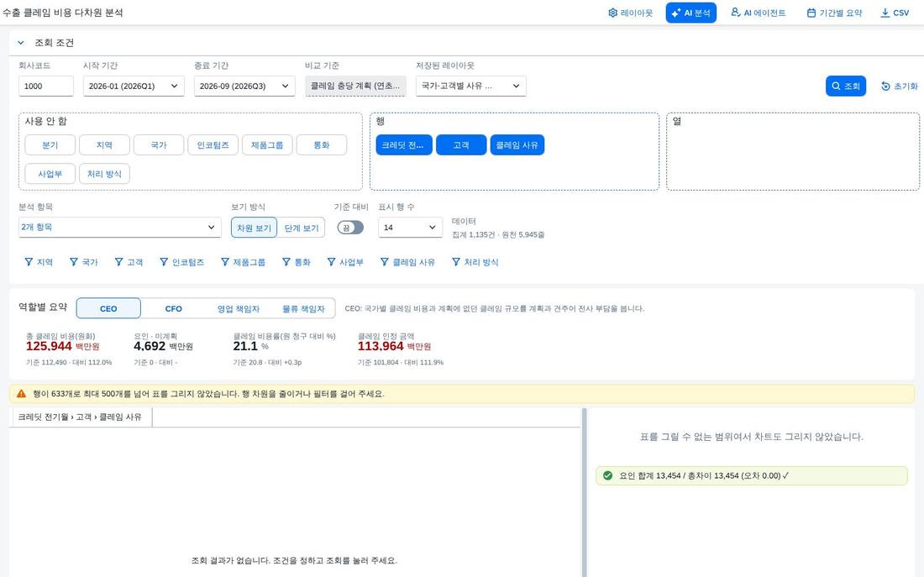Click the 클레임 사유 row chip

(517, 145)
